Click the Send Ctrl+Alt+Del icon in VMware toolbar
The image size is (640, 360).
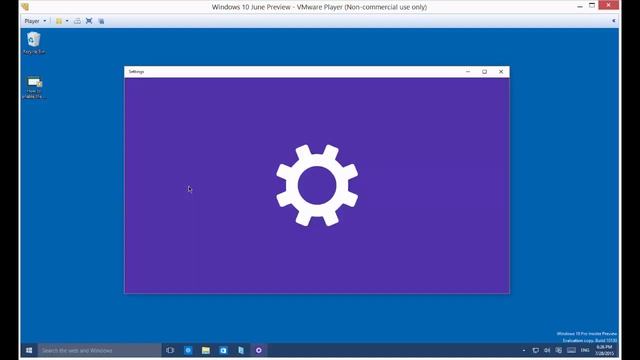click(x=77, y=21)
